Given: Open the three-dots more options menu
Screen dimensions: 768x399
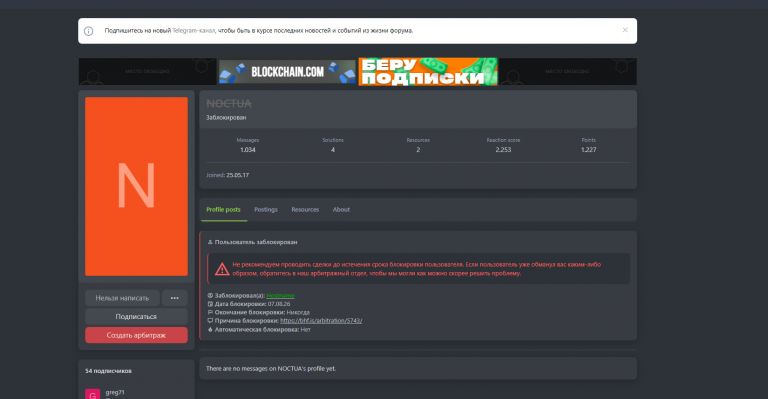Looking at the screenshot, I should pyautogui.click(x=175, y=298).
